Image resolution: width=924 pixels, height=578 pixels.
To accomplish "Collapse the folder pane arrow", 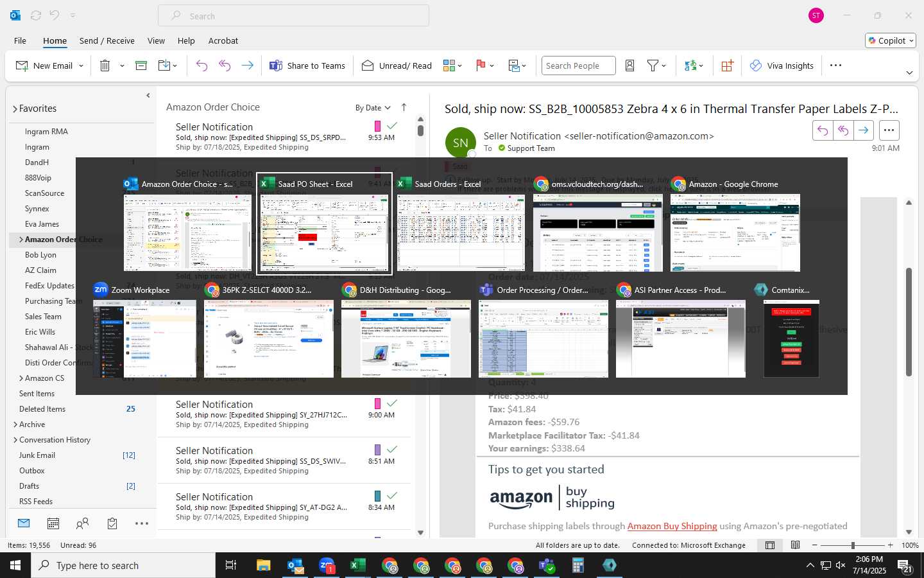I will click(148, 96).
